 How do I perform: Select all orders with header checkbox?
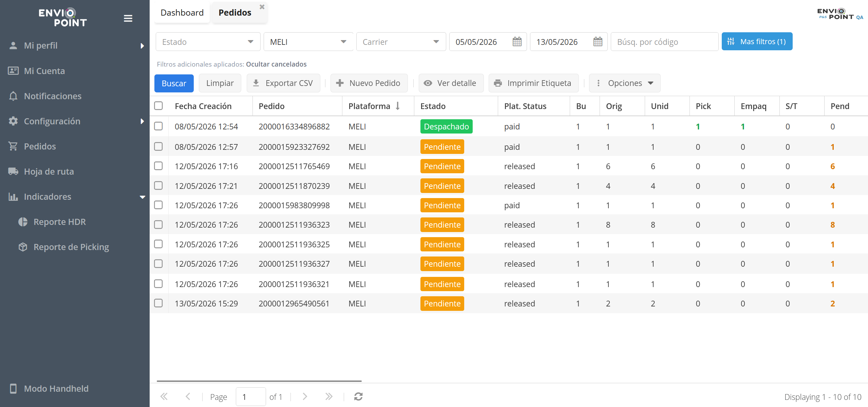click(x=158, y=106)
